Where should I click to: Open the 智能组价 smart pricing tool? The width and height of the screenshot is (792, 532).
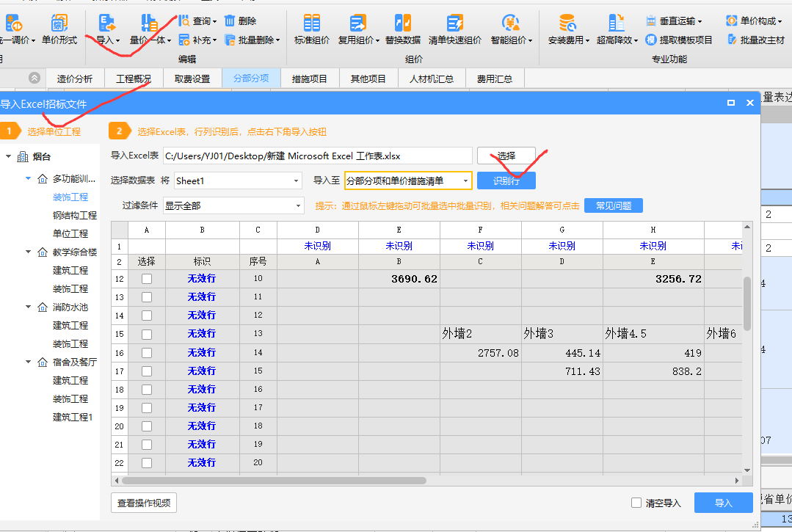pos(511,29)
